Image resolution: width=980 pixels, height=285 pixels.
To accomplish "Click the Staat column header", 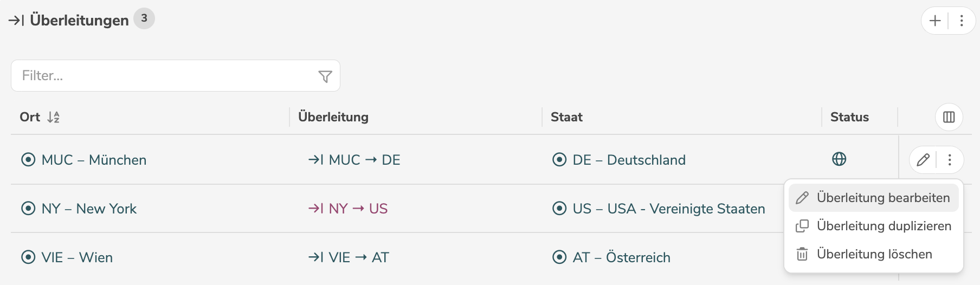I will click(566, 117).
